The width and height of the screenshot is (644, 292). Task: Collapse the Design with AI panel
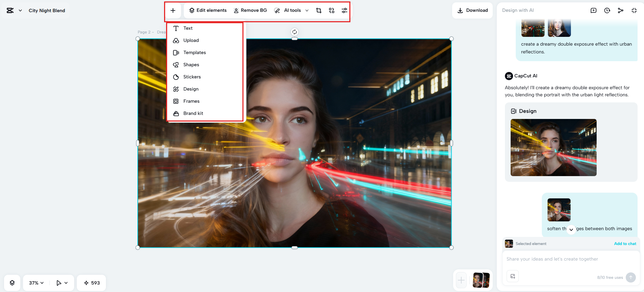coord(634,10)
